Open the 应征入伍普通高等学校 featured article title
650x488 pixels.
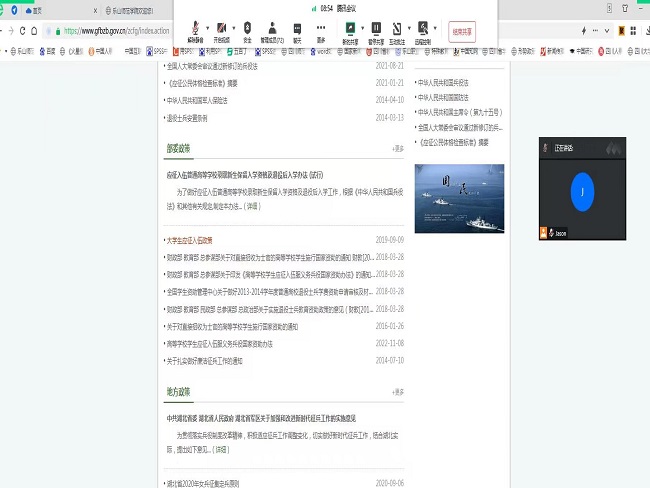tap(245, 175)
